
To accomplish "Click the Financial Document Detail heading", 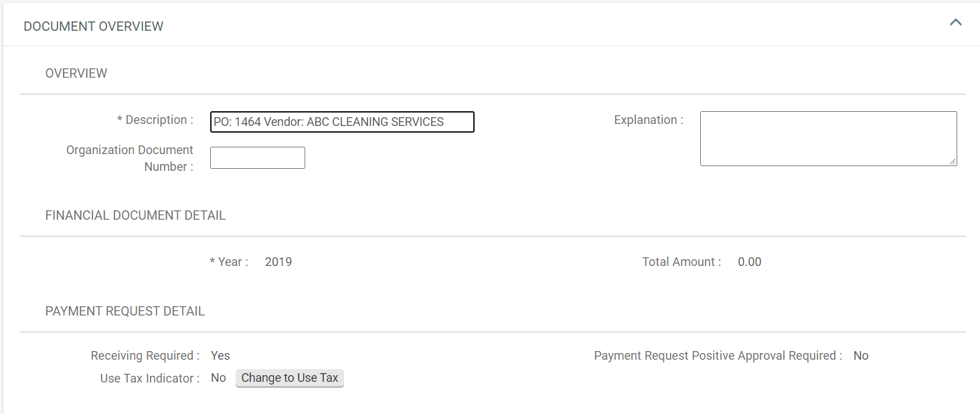I will (x=135, y=216).
